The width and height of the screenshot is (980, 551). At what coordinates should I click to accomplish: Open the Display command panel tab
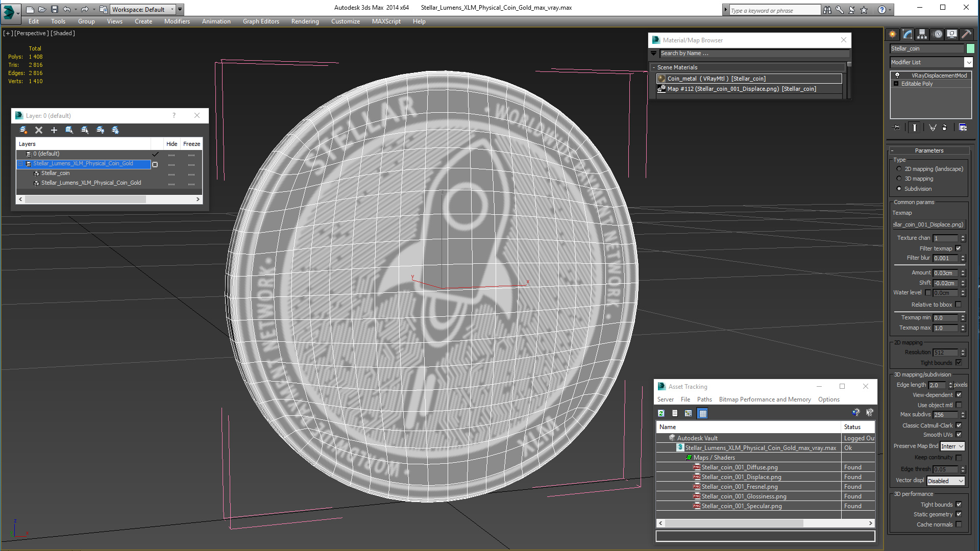click(952, 34)
